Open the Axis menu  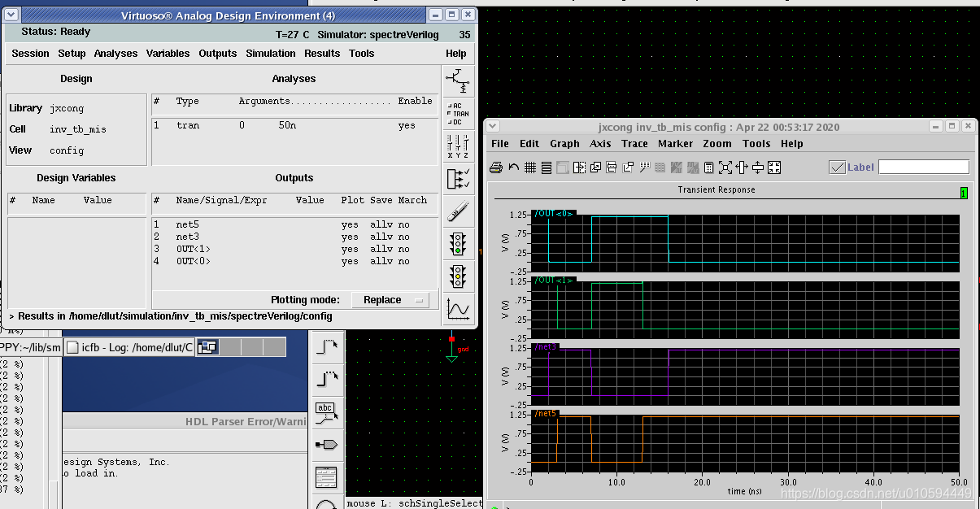(600, 144)
